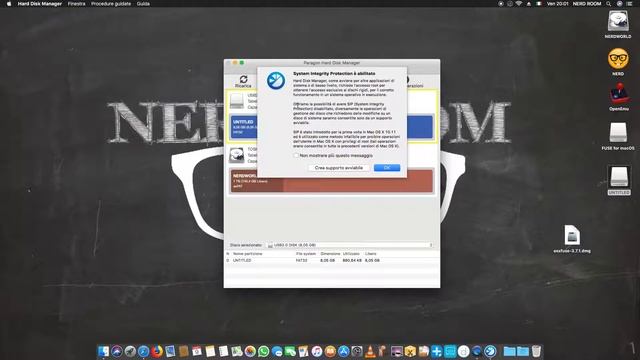Click the Ricarica refresh toolbar icon

[243, 81]
